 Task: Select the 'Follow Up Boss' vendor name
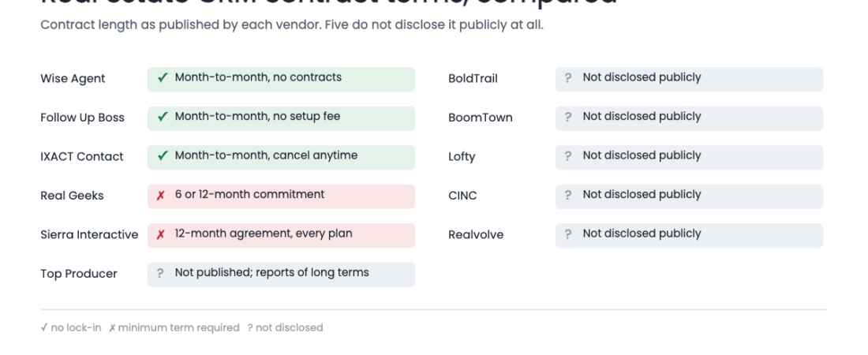[83, 118]
